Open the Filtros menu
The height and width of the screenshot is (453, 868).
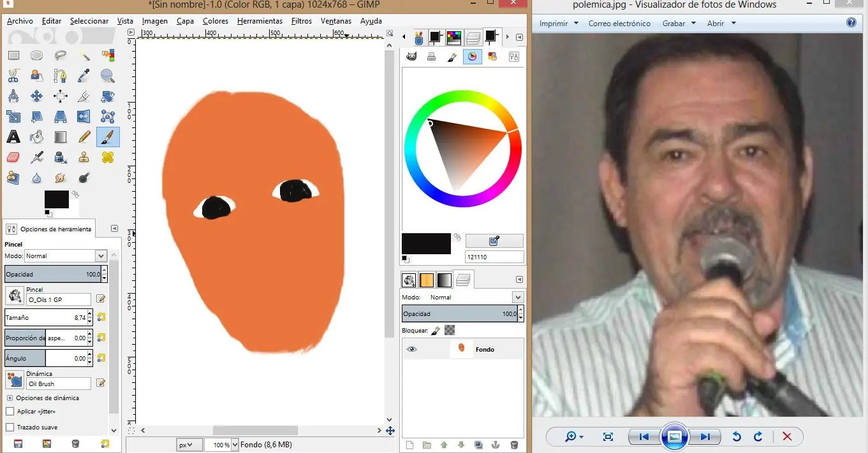coord(301,21)
